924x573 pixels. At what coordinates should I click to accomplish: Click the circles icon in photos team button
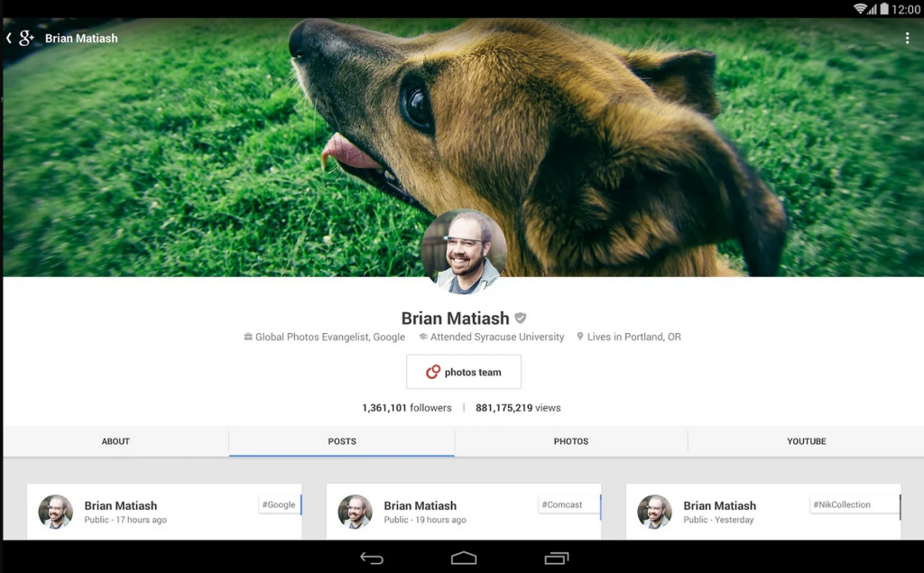433,372
